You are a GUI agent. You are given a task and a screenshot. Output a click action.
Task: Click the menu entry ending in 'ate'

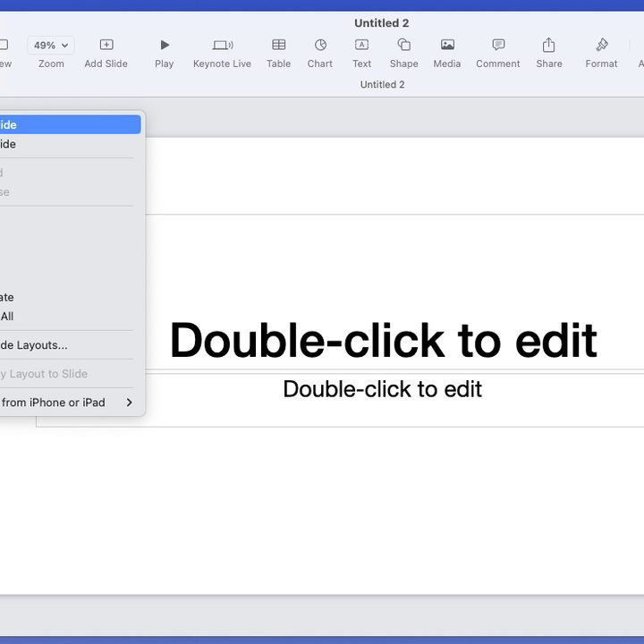pyautogui.click(x=71, y=297)
